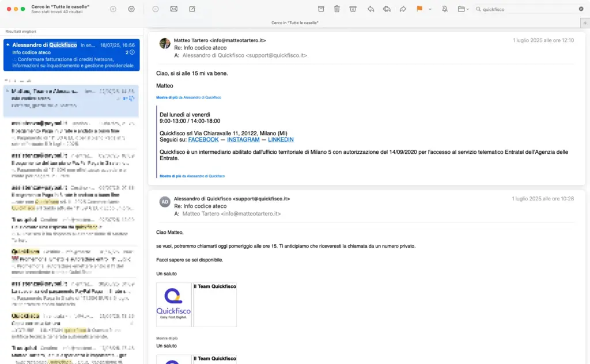The height and width of the screenshot is (364, 590).
Task: Reply to the selected email
Action: [370, 9]
